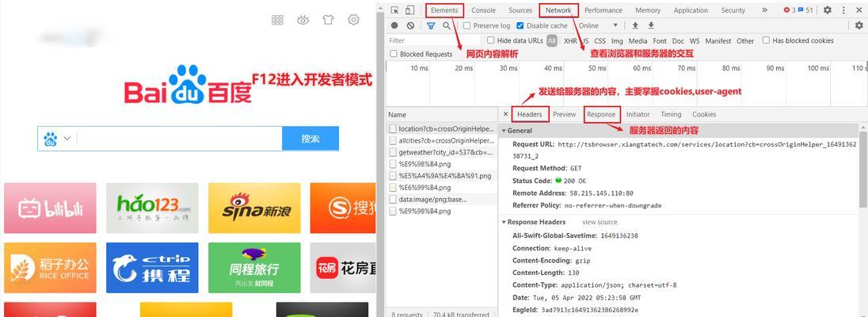The width and height of the screenshot is (868, 317).
Task: Open network settings gear below the tab bar
Action: (x=858, y=25)
